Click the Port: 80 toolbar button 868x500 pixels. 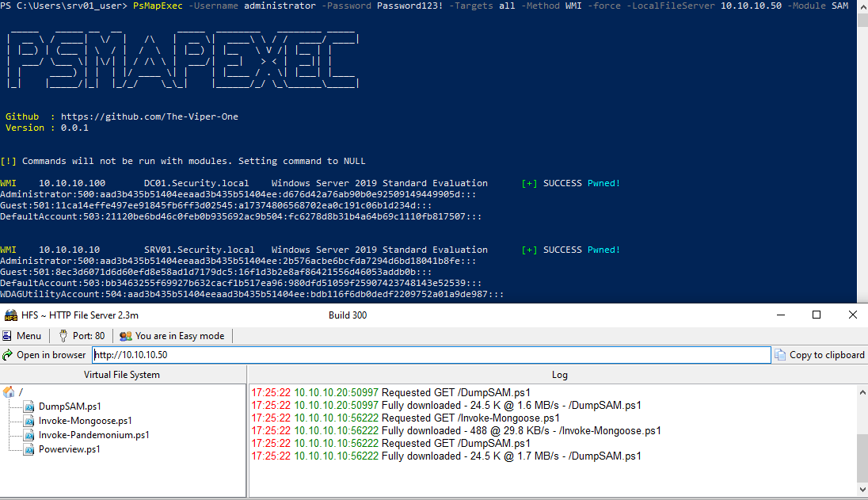coord(82,335)
